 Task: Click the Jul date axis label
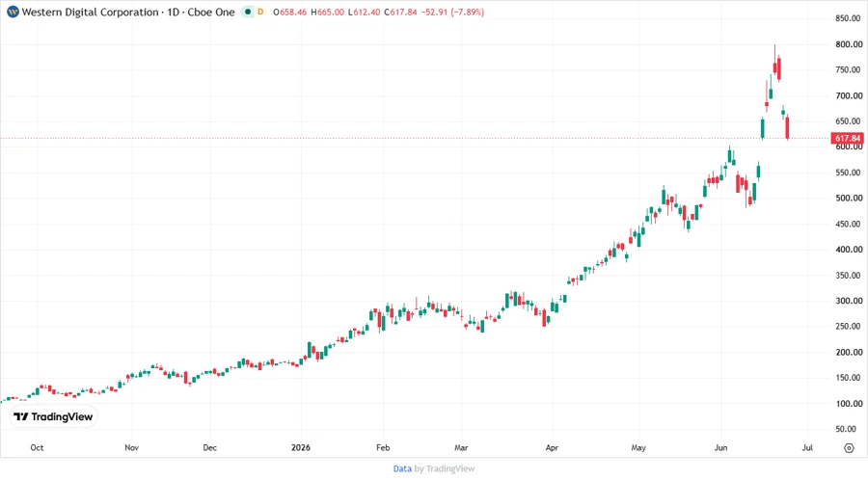tap(807, 447)
